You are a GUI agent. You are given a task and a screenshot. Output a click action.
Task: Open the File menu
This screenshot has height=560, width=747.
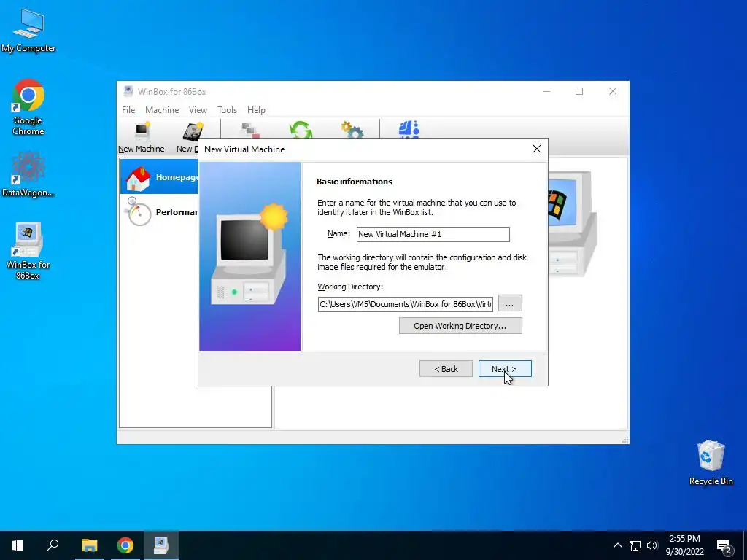click(128, 110)
